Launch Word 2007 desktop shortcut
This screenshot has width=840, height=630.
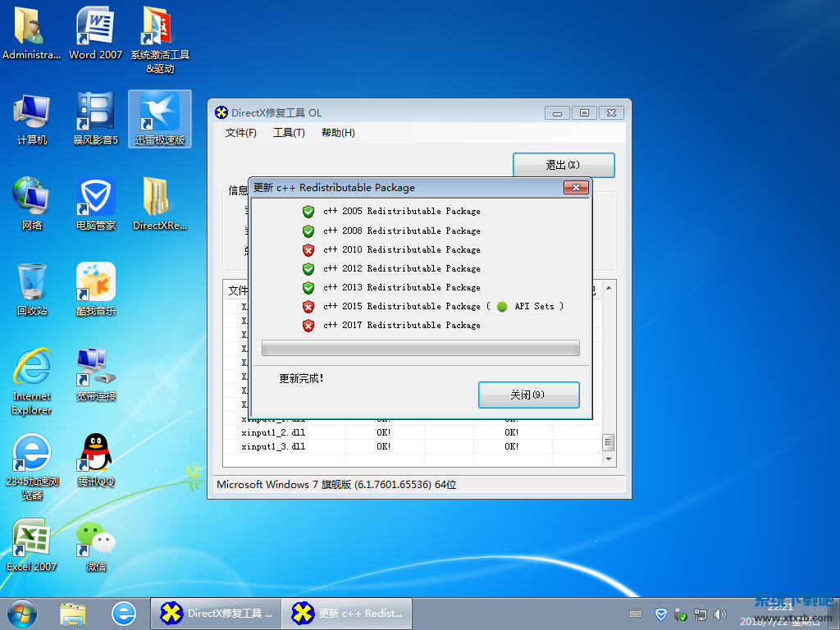click(x=95, y=33)
